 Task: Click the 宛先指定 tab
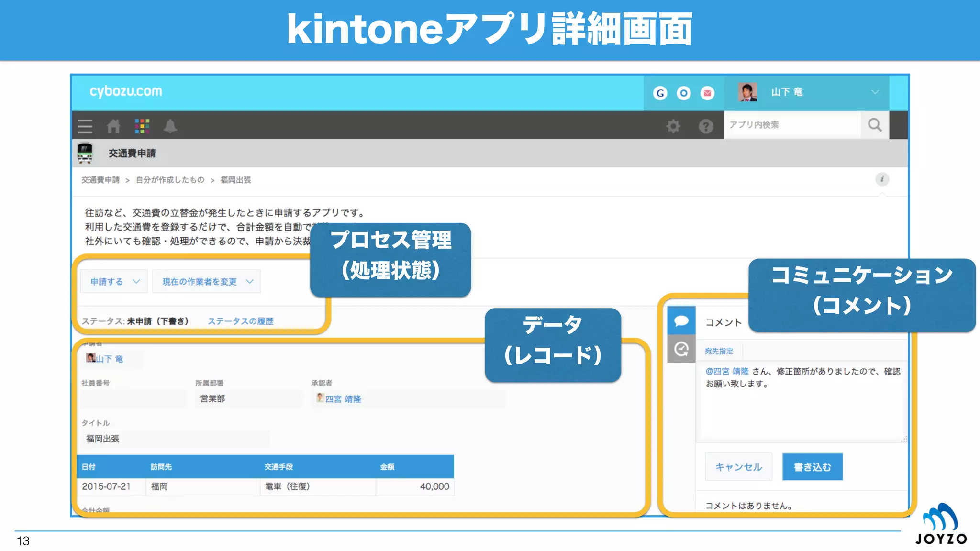[719, 351]
